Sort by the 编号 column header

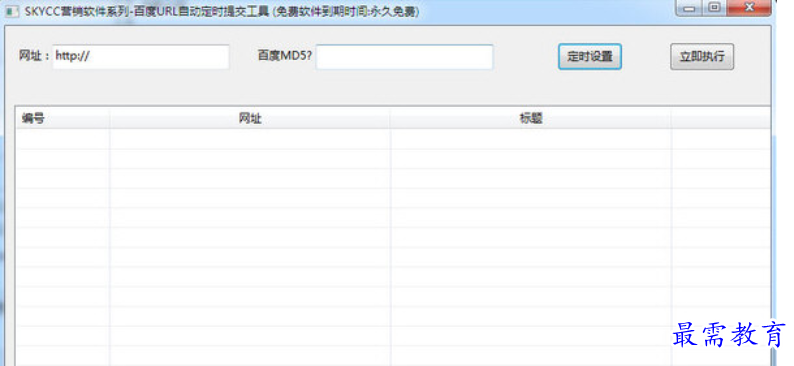click(63, 118)
